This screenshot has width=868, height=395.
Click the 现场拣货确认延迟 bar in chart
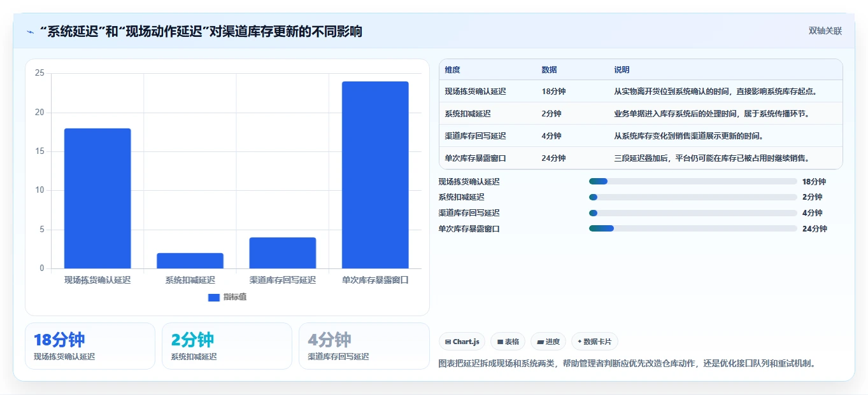pos(97,198)
